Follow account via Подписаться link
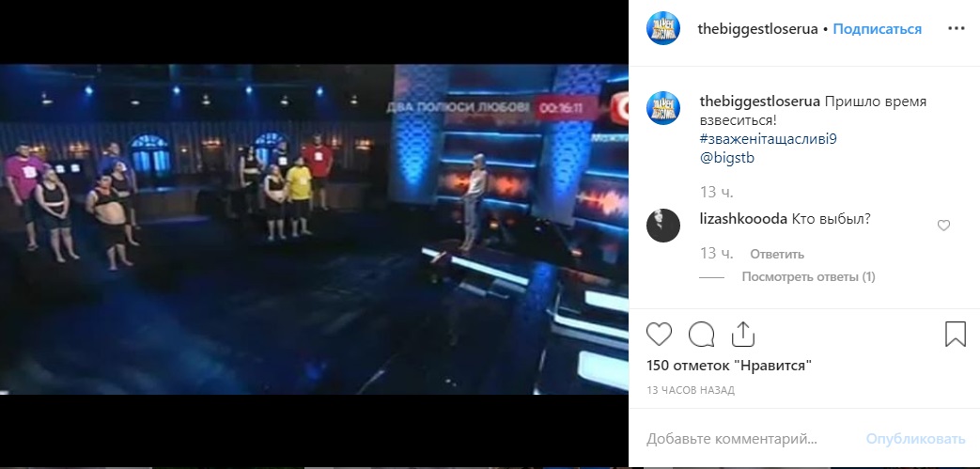Viewport: 980px width, 469px height. [x=877, y=29]
